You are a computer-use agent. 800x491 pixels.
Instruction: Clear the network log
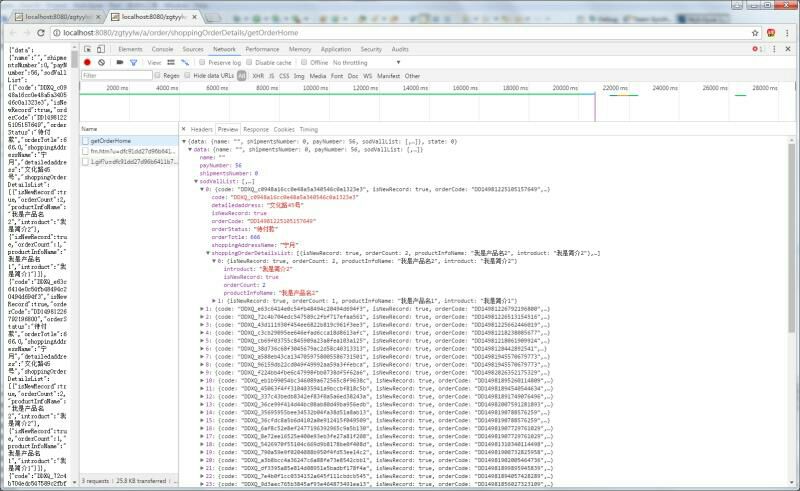pyautogui.click(x=101, y=62)
